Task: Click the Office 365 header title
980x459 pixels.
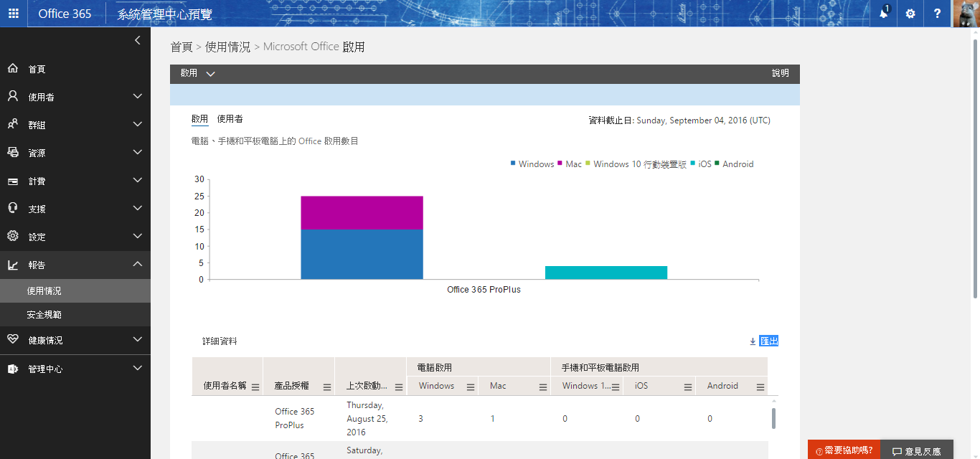Action: point(65,14)
